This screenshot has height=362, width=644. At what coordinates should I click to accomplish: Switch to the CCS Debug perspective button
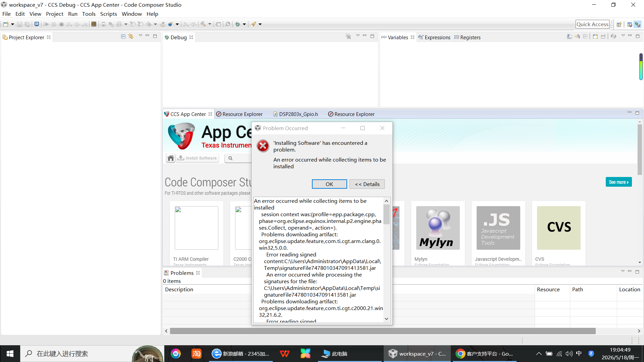tap(638, 24)
